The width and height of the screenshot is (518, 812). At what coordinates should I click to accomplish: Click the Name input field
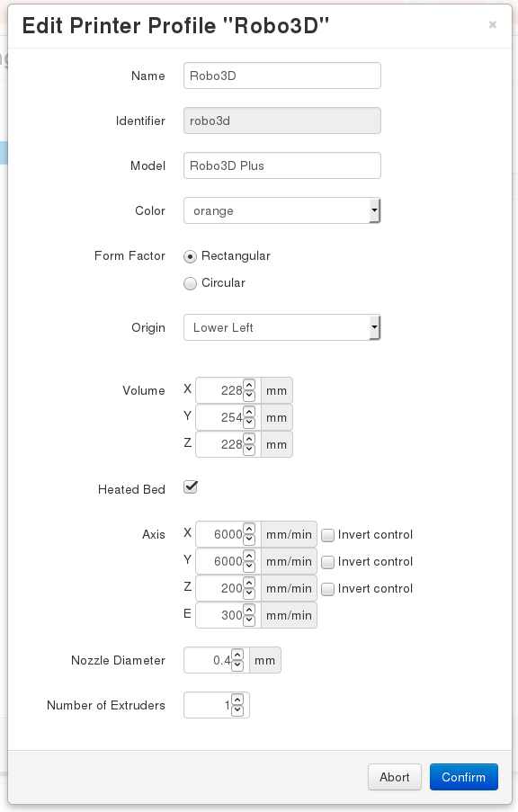point(282,76)
